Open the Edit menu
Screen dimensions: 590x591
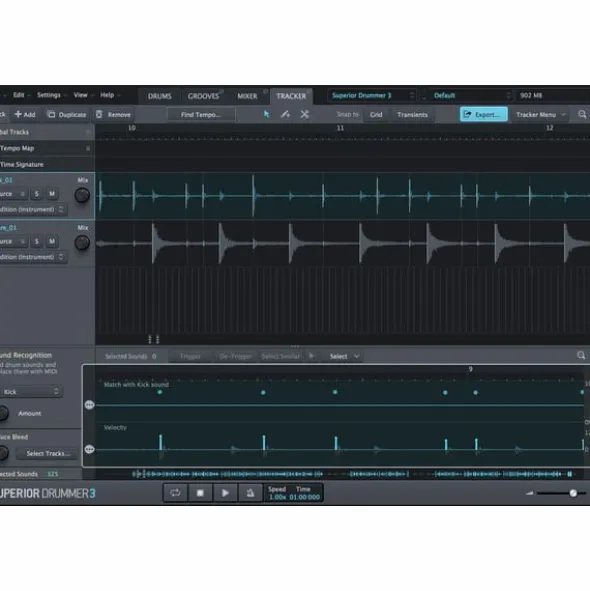tap(18, 95)
